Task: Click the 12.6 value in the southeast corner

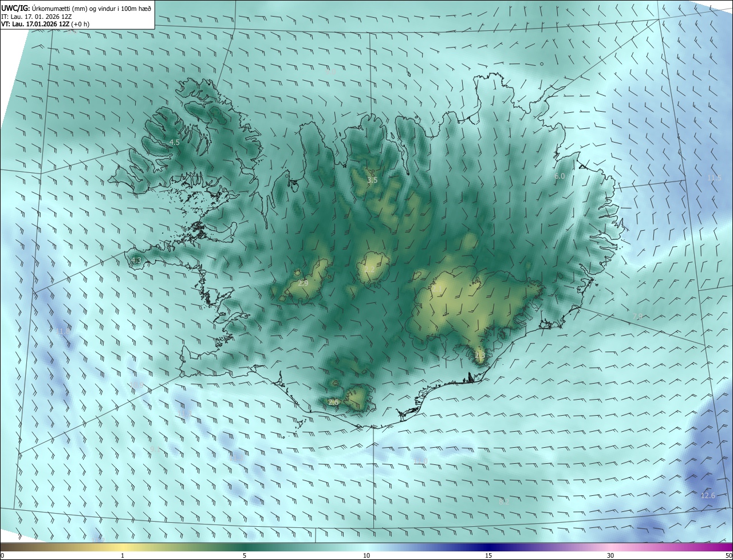Action: coord(708,495)
